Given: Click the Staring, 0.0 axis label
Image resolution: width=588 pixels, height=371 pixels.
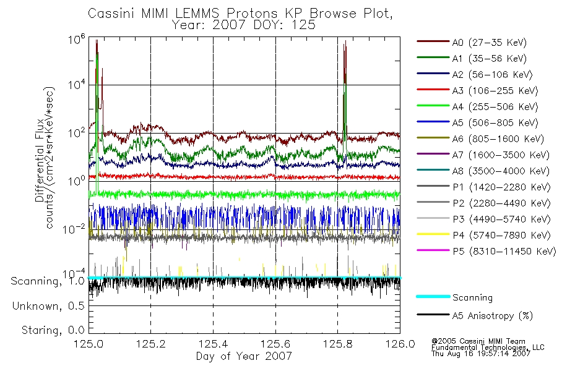Looking at the screenshot, I should [x=53, y=330].
